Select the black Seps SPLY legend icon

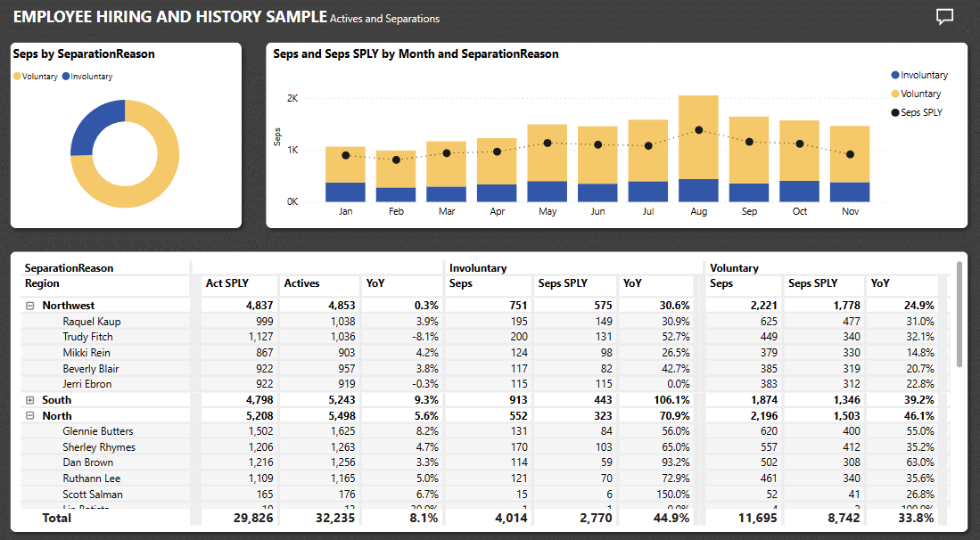pos(894,111)
